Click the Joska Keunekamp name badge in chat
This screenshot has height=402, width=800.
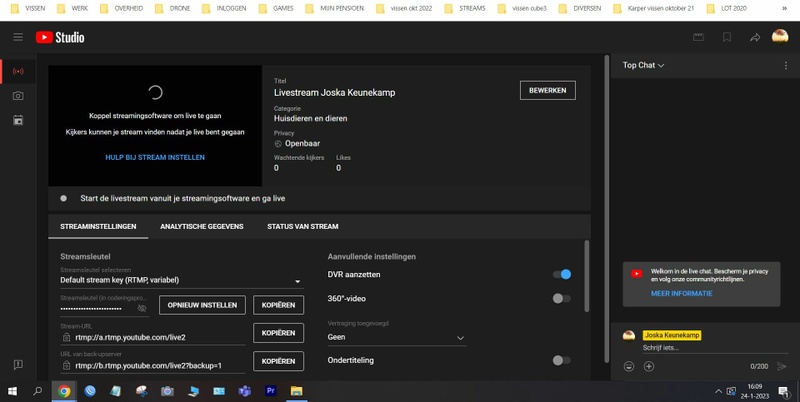click(x=671, y=335)
